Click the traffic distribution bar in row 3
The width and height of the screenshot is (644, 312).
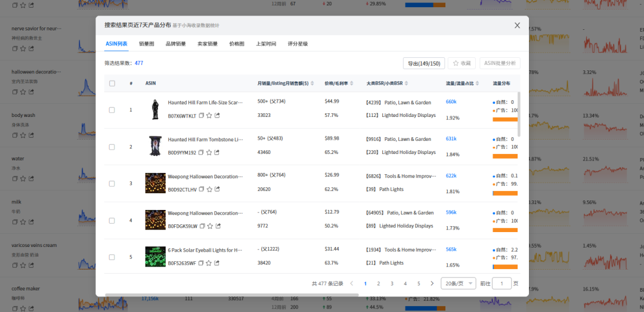tap(505, 193)
